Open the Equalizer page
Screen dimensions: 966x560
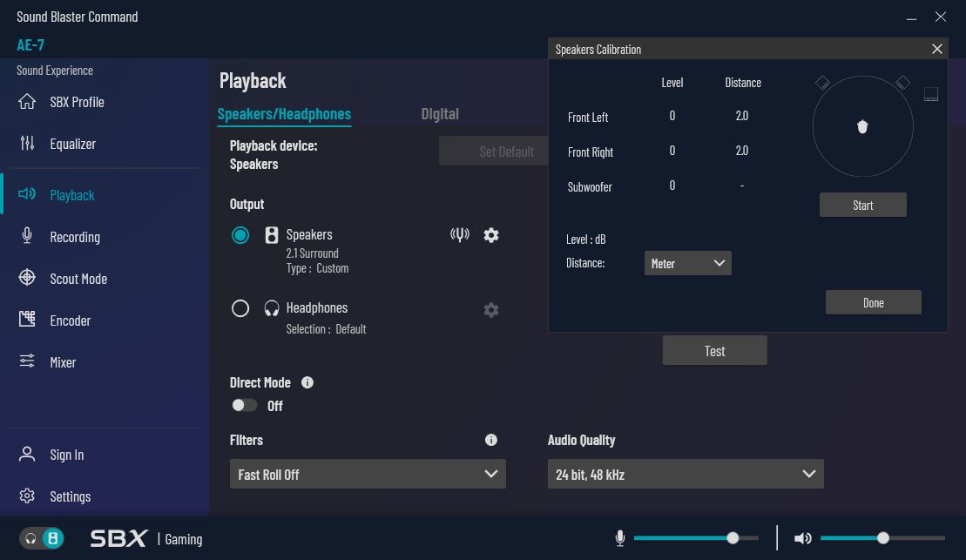click(x=72, y=144)
